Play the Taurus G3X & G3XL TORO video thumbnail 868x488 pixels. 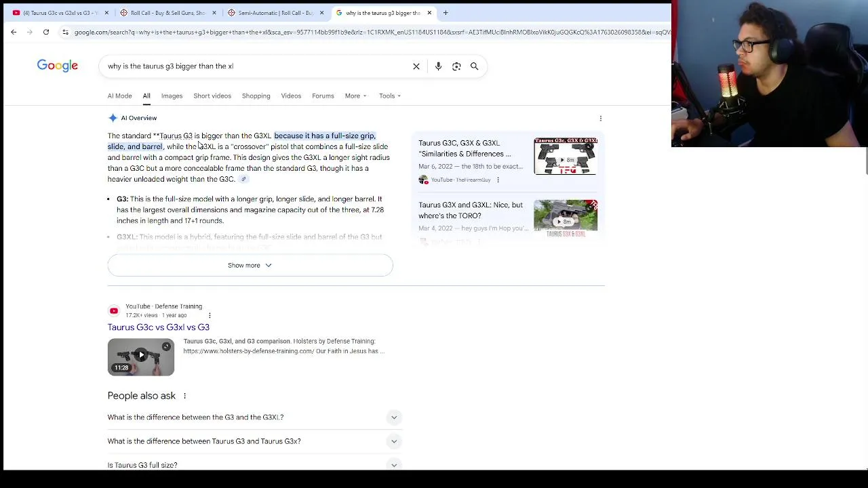[566, 218]
